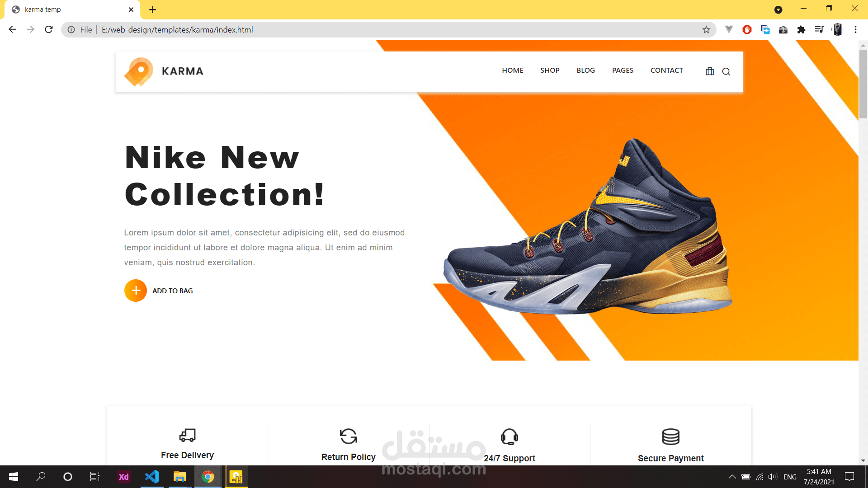Image resolution: width=868 pixels, height=488 pixels.
Task: Select the karma temp browser tab
Action: [72, 9]
